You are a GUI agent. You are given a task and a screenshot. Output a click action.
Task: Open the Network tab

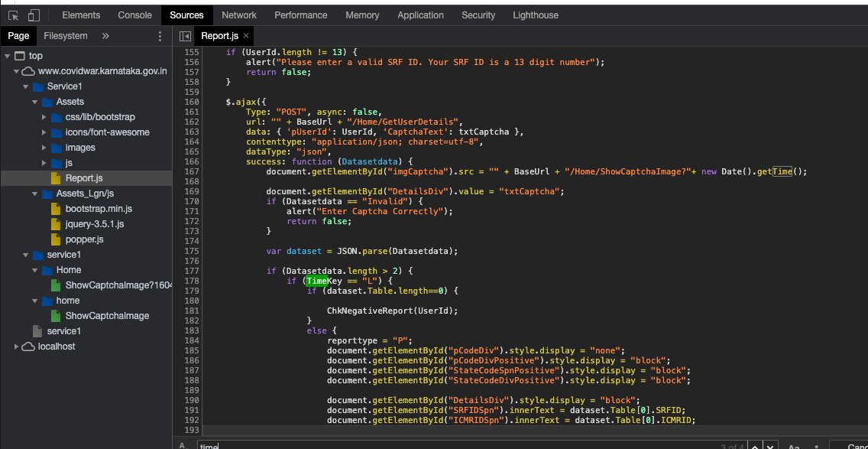point(239,15)
